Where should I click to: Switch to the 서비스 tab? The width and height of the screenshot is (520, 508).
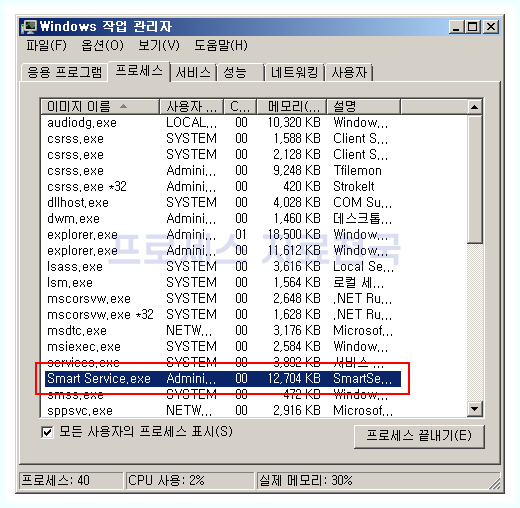click(193, 72)
